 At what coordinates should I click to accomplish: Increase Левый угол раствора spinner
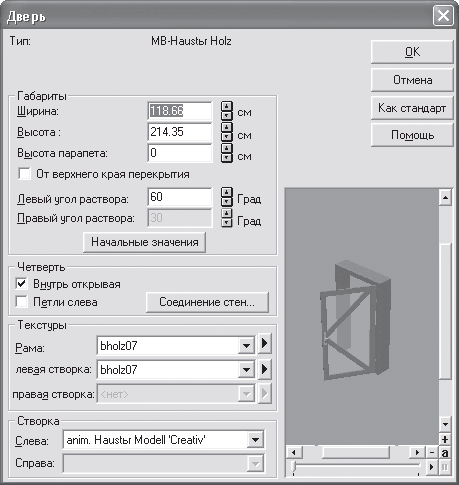tap(227, 193)
